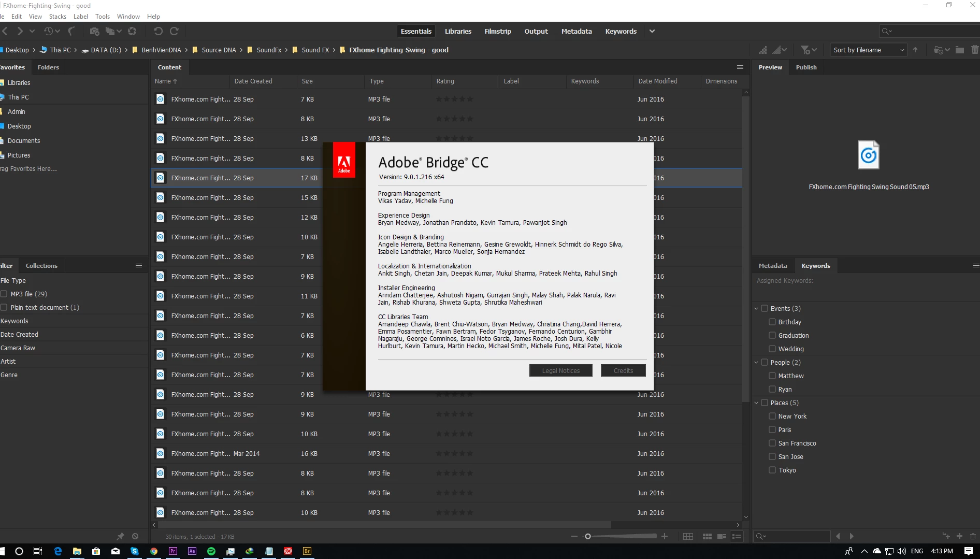Click Legal Notices button
Image resolution: width=980 pixels, height=559 pixels.
pos(560,370)
